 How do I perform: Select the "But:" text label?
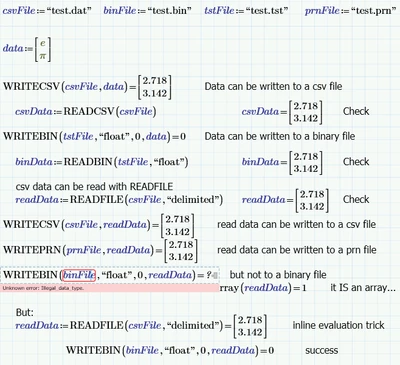click(25, 312)
